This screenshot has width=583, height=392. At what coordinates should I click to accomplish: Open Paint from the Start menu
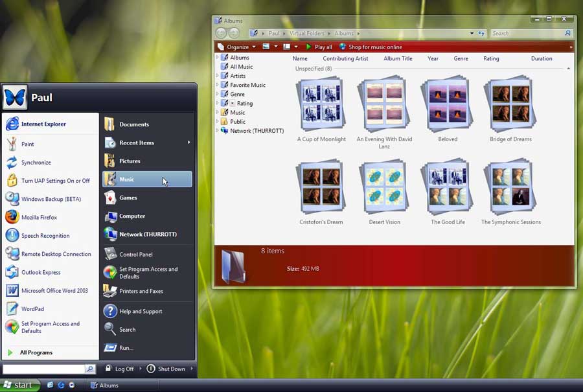tap(27, 144)
